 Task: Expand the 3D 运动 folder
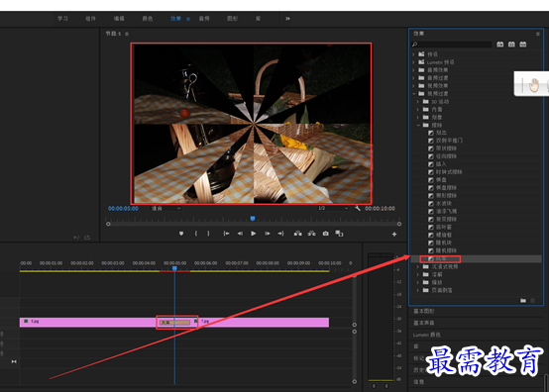click(418, 101)
